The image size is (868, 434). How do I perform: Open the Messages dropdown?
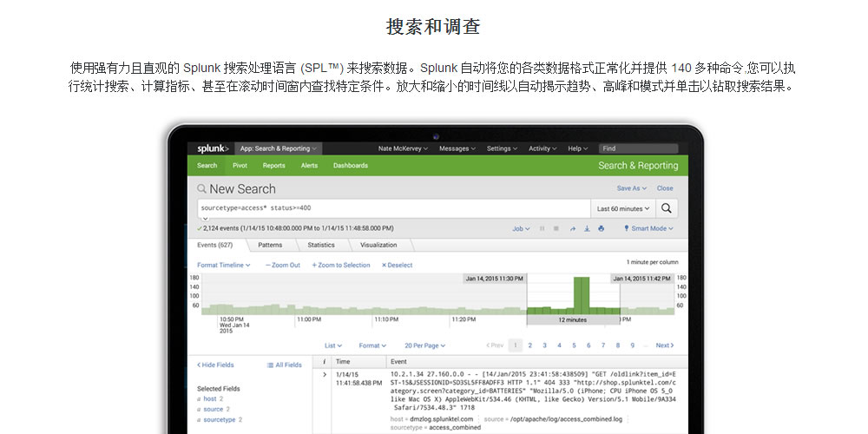457,148
